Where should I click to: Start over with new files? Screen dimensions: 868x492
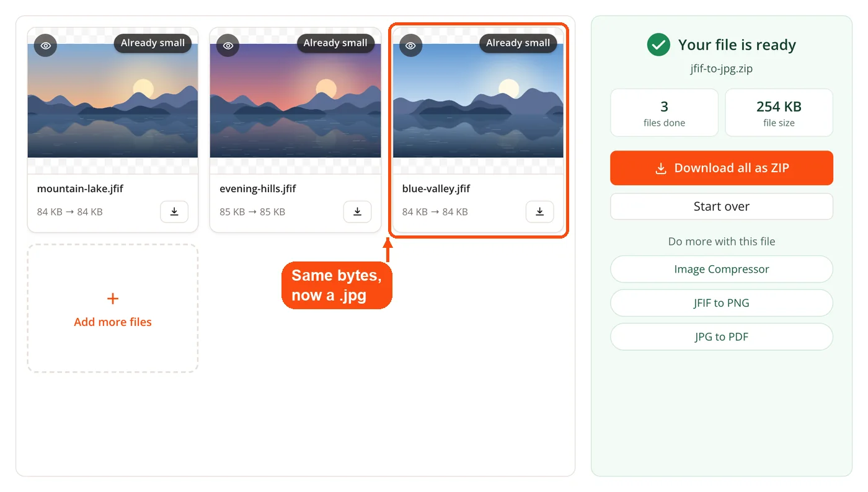(722, 206)
